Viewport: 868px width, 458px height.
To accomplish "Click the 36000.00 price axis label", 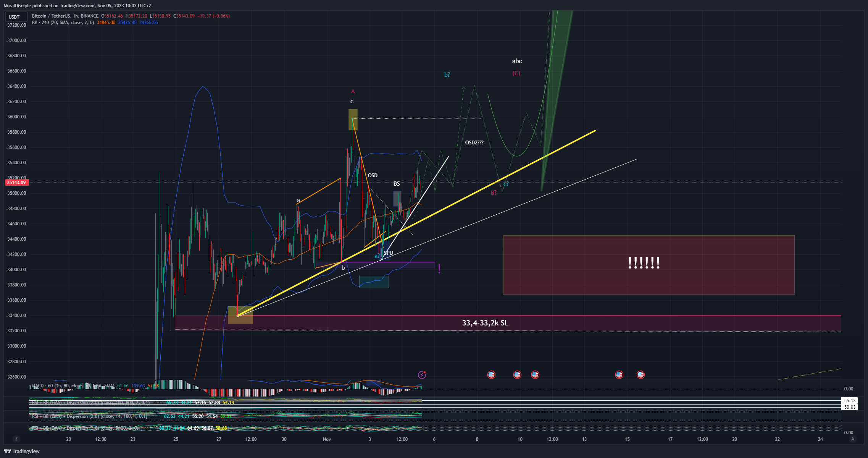I will point(17,117).
